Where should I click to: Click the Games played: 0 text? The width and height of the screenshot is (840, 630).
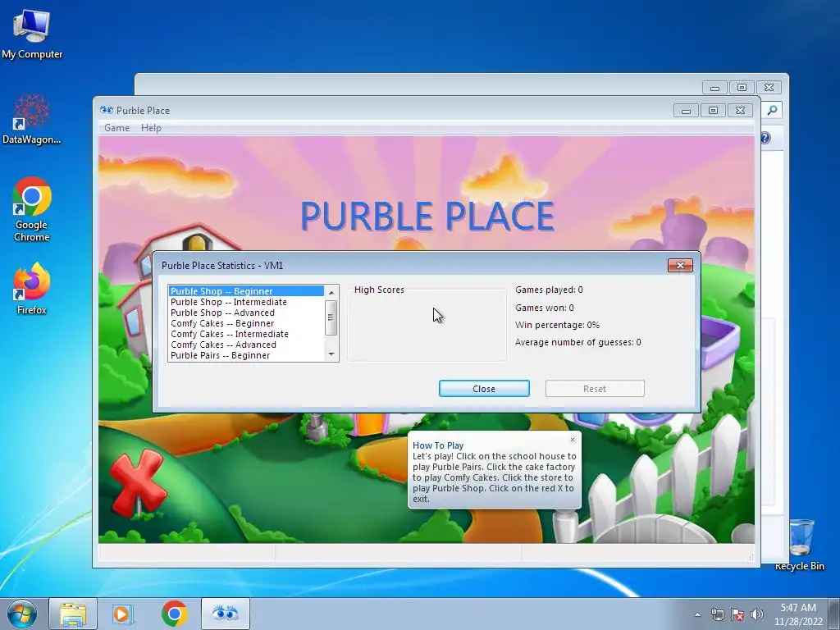coord(549,290)
